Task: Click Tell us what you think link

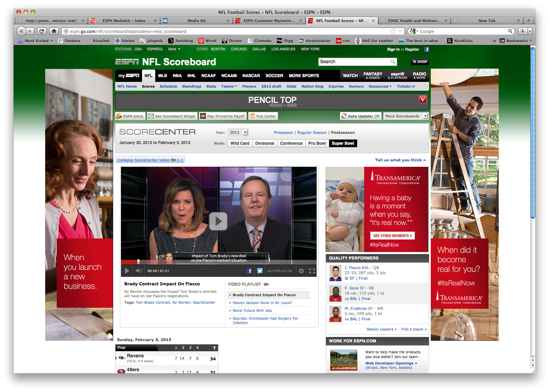Action: pos(400,160)
